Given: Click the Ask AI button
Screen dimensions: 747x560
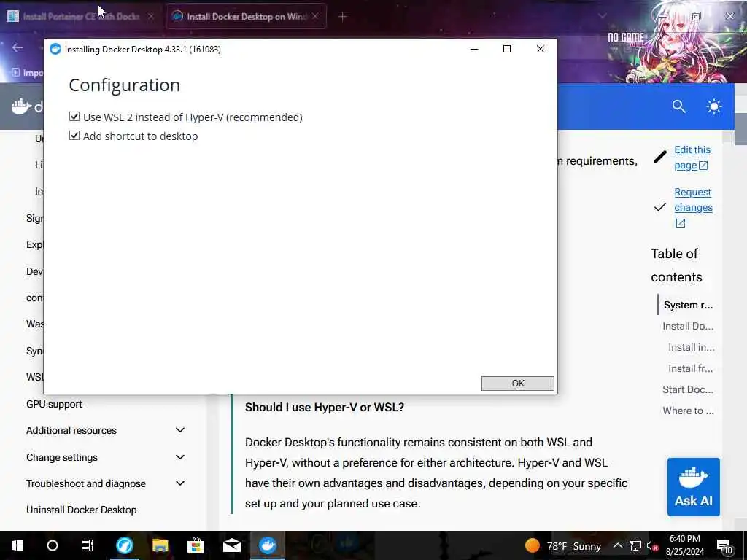Looking at the screenshot, I should coord(693,486).
